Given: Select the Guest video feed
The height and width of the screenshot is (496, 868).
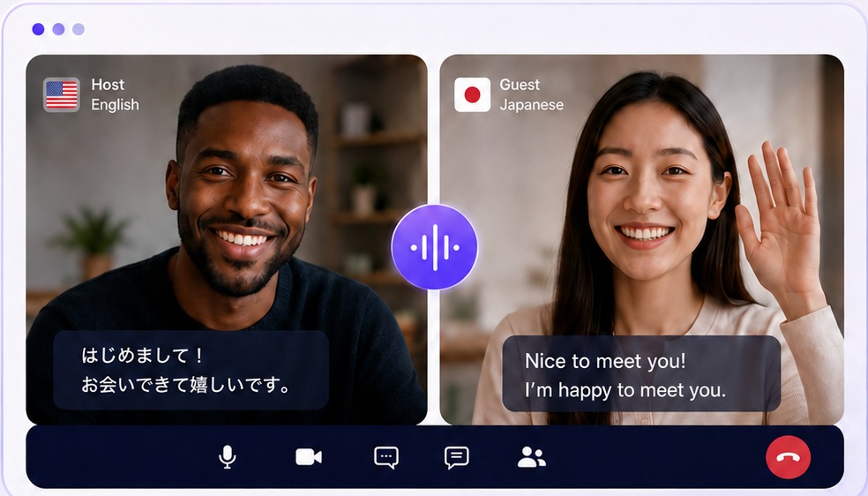Looking at the screenshot, I should [x=642, y=239].
